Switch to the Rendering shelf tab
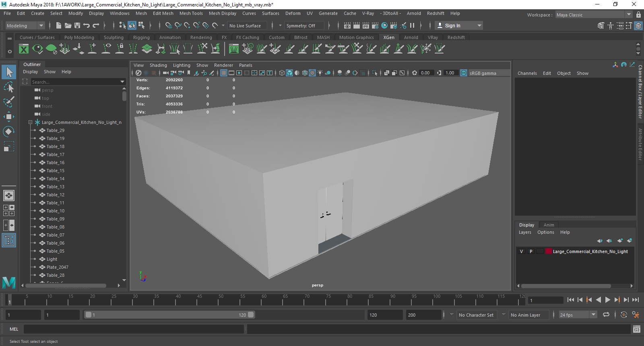The height and width of the screenshot is (346, 644). click(x=201, y=37)
